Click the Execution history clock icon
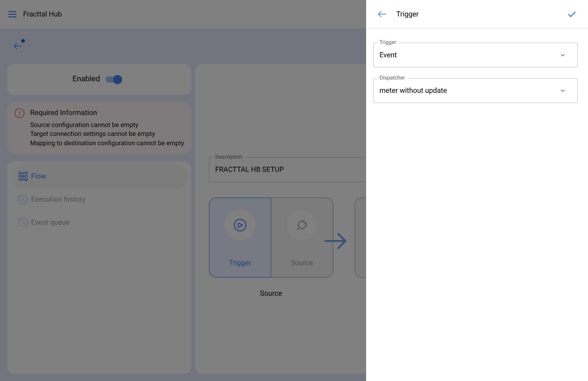588x381 pixels. tap(23, 199)
